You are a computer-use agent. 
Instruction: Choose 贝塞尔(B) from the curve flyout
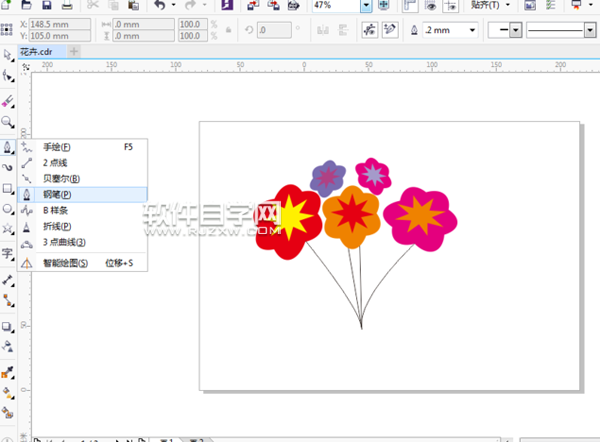[60, 178]
